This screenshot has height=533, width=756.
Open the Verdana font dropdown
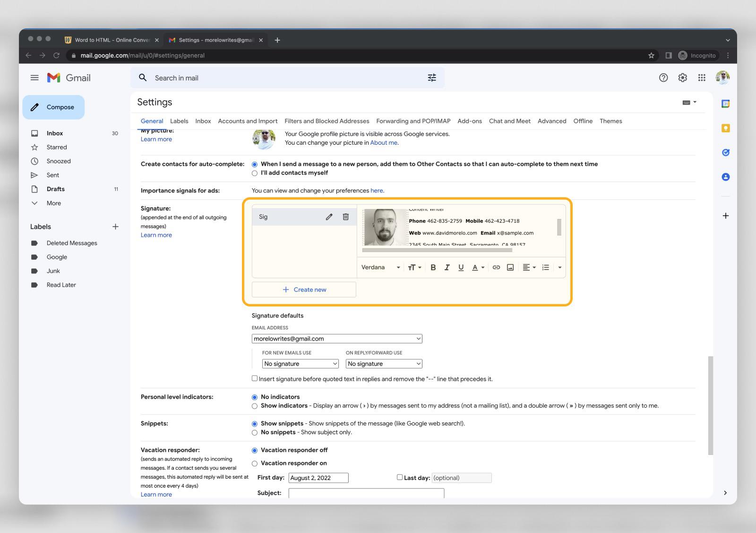pyautogui.click(x=380, y=267)
